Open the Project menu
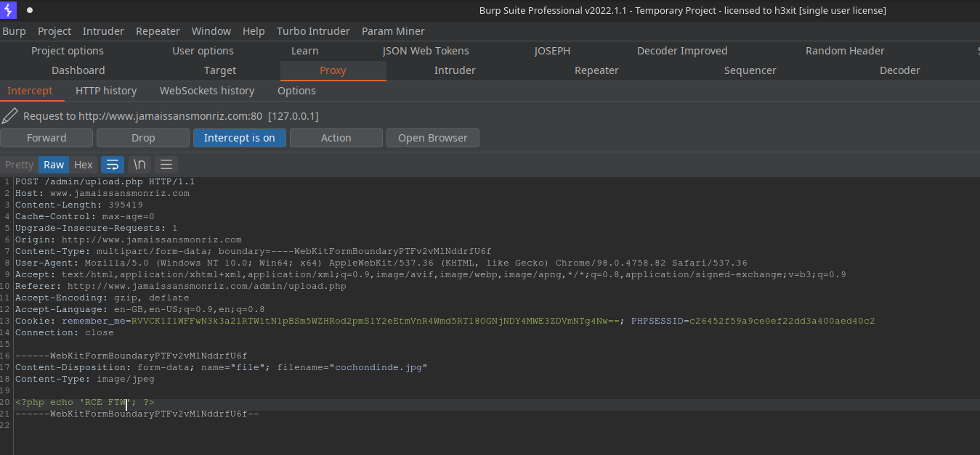Screen dimensions: 980x455 [x=54, y=31]
